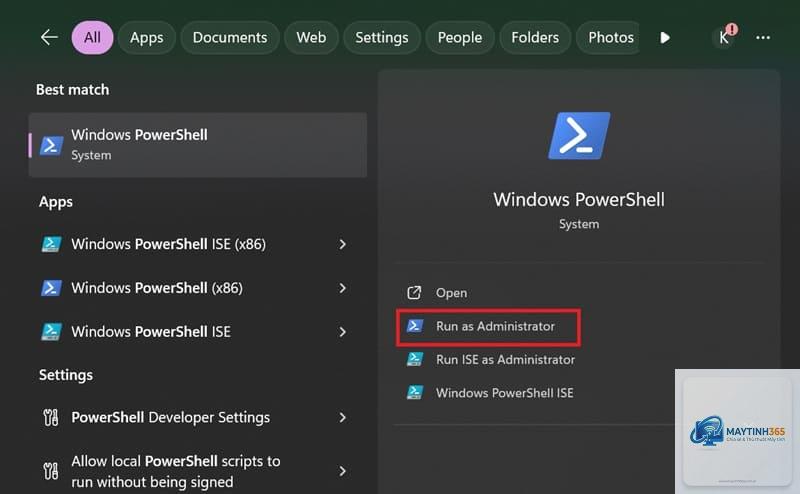Click the PowerShell Developer Settings tools icon
Screen dimensions: 800x494
tap(51, 418)
